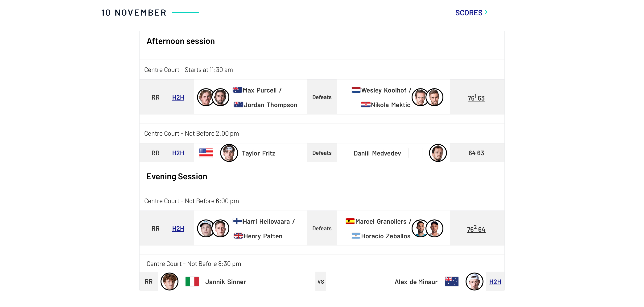
Task: Click the Netherlands flag by Wesley Koolhof
Action: point(356,90)
